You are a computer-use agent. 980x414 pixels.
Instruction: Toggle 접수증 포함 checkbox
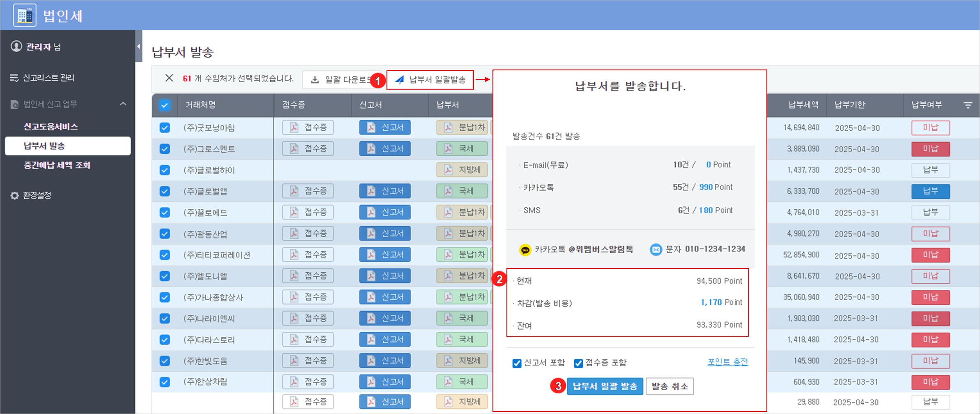pyautogui.click(x=578, y=363)
